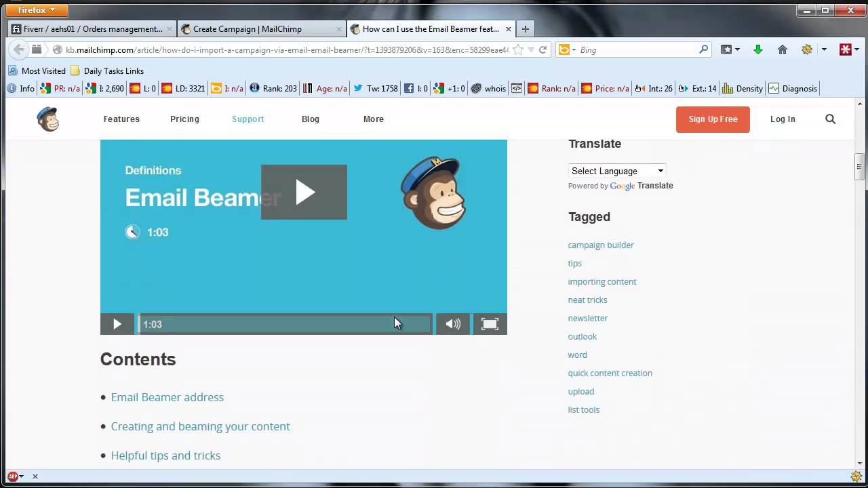Click the importing content tag

click(x=602, y=282)
